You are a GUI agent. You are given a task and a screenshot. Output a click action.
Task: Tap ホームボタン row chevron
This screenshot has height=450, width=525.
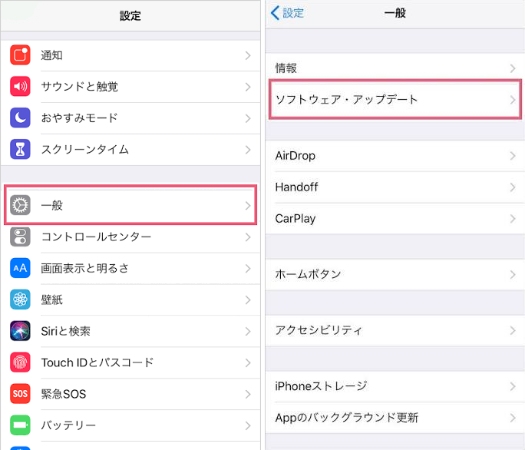(513, 275)
